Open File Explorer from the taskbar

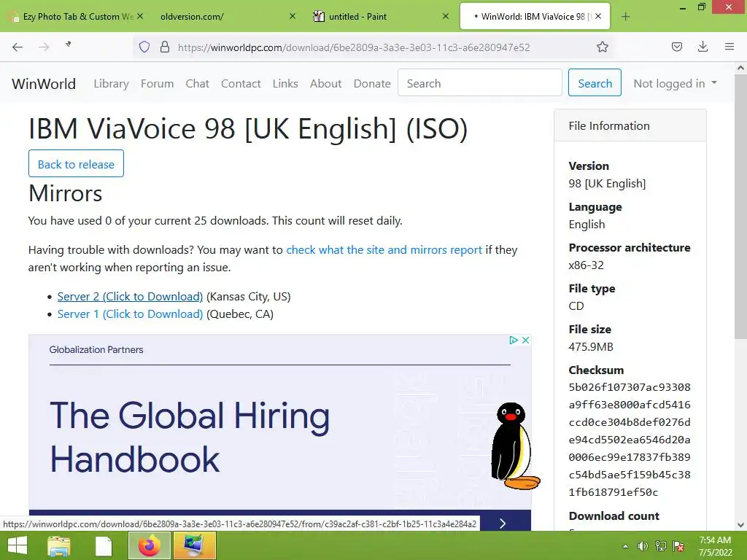pos(59,545)
